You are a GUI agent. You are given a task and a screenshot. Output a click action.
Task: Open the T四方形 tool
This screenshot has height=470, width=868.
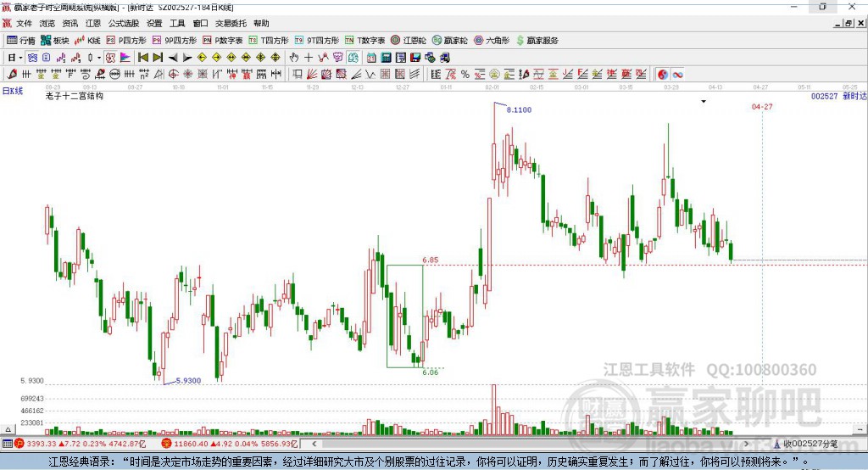269,41
